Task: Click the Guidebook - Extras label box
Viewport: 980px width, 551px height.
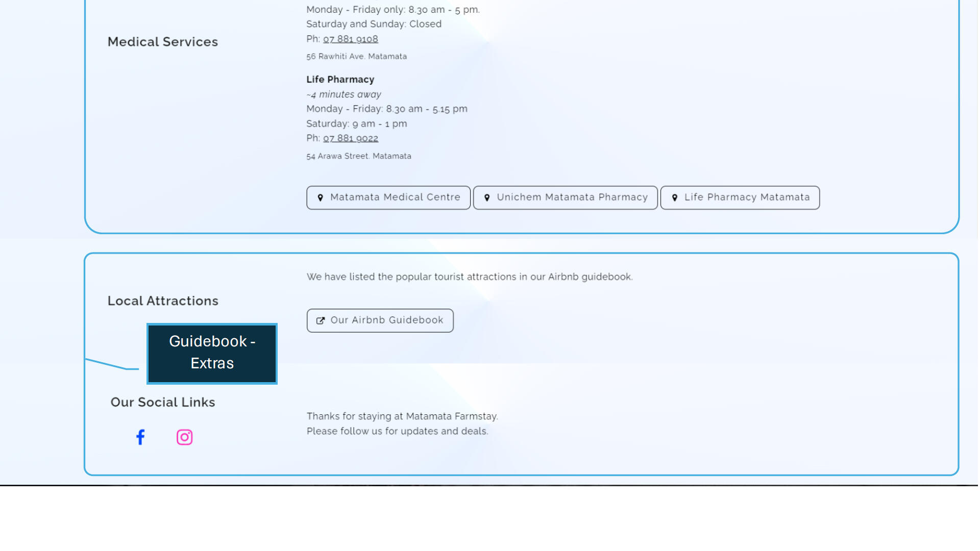Action: pyautogui.click(x=212, y=353)
